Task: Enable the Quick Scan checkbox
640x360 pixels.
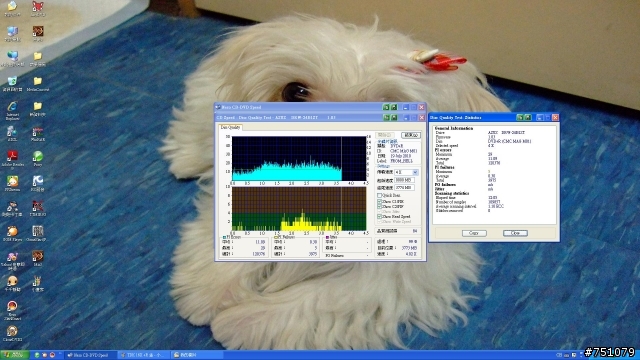Action: tap(380, 196)
